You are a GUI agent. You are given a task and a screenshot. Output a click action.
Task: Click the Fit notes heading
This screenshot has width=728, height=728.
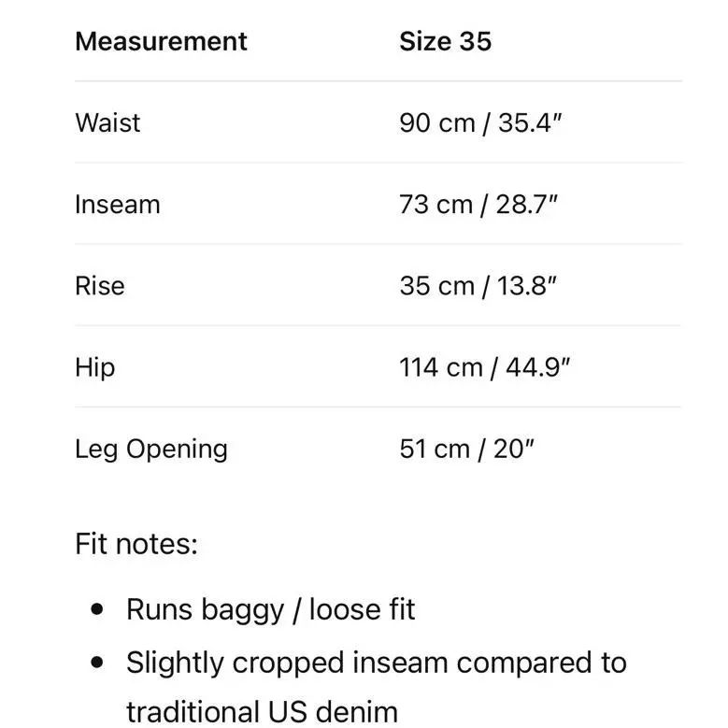pos(136,544)
